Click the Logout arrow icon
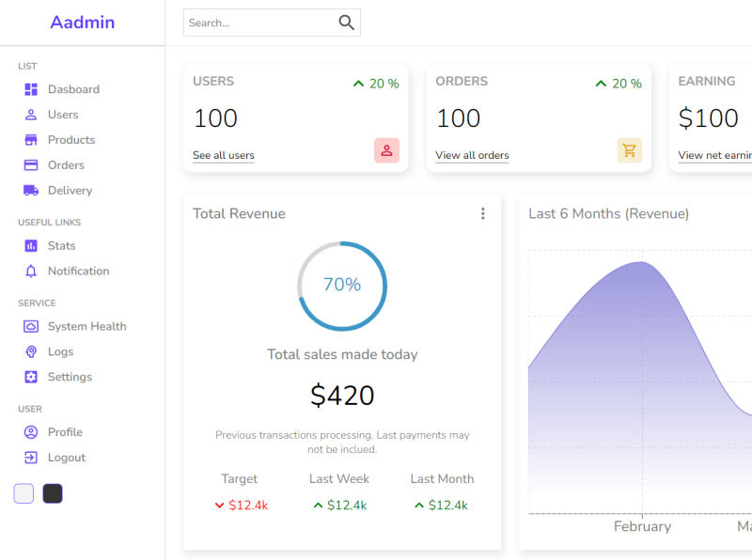This screenshot has width=752, height=560. pyautogui.click(x=31, y=458)
